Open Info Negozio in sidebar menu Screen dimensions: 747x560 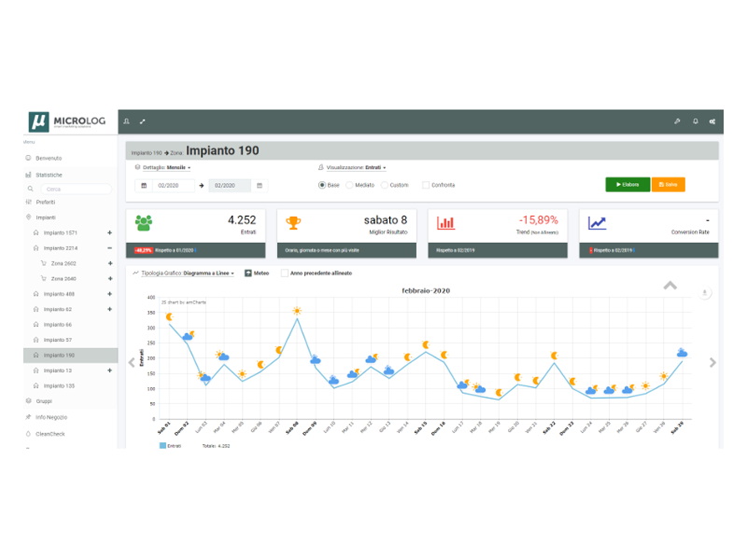[51, 417]
